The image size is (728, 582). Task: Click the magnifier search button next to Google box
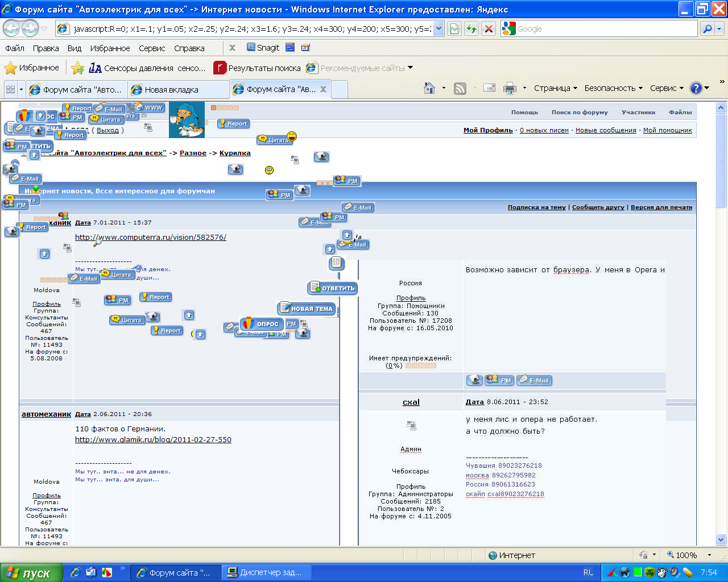coord(707,28)
